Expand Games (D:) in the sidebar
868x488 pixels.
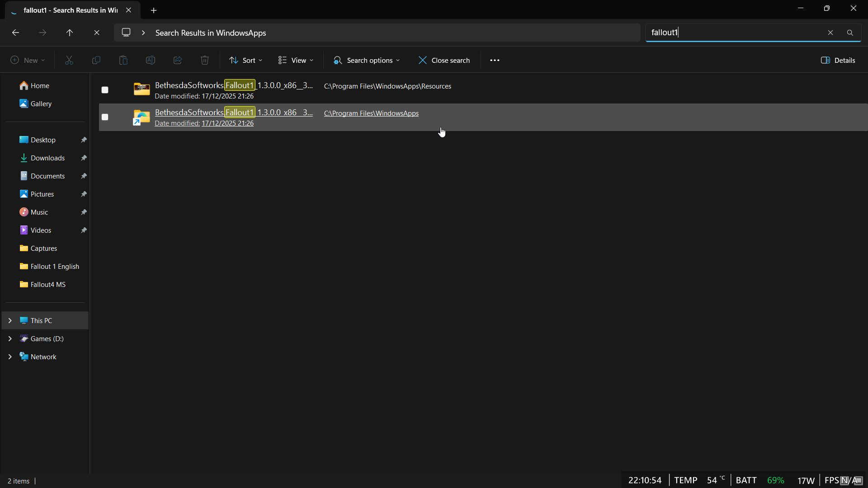click(x=9, y=338)
